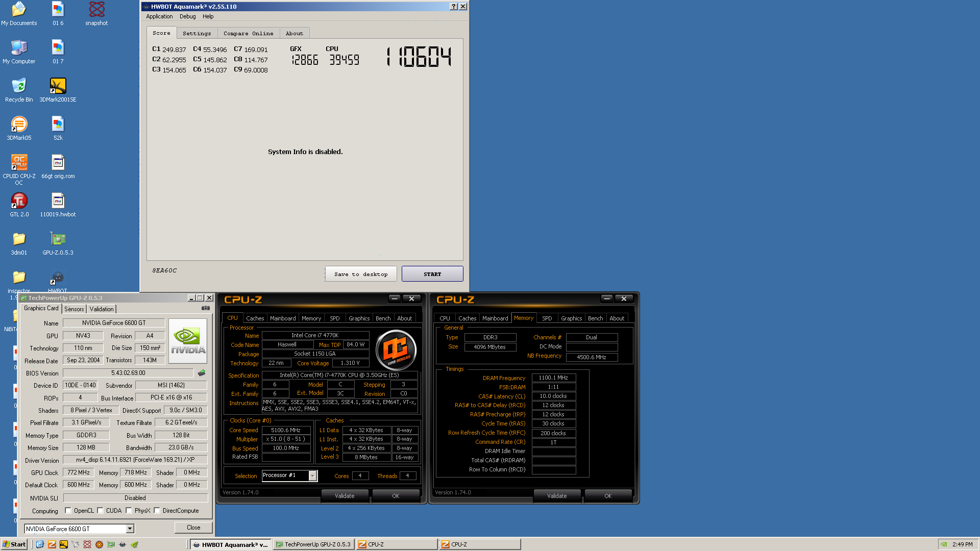
Task: Click the HWBOT Aquamark quick launch icon
Action: [122, 544]
